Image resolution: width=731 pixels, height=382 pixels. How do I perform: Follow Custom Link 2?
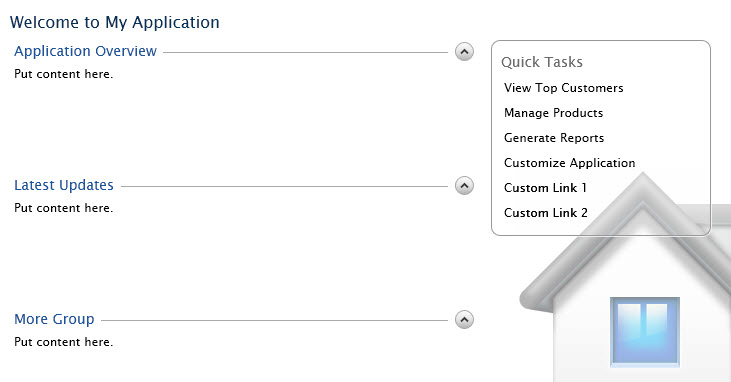tap(545, 213)
